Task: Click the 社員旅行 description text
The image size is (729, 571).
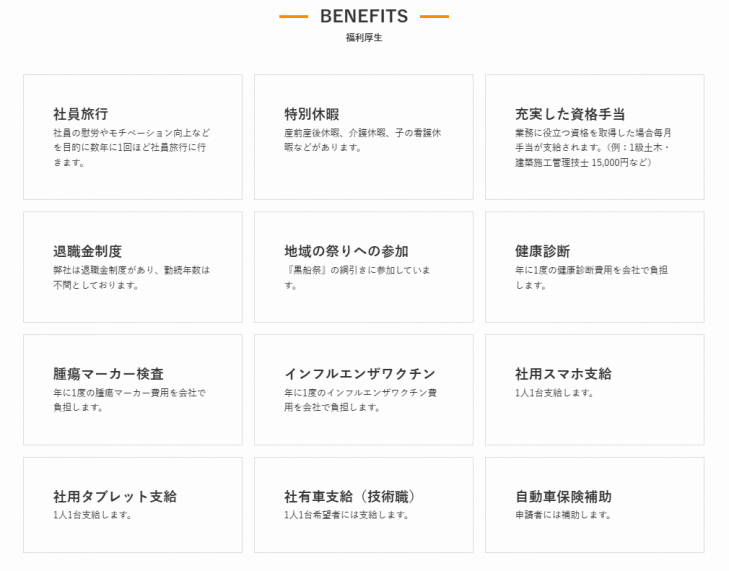Action: (x=132, y=147)
